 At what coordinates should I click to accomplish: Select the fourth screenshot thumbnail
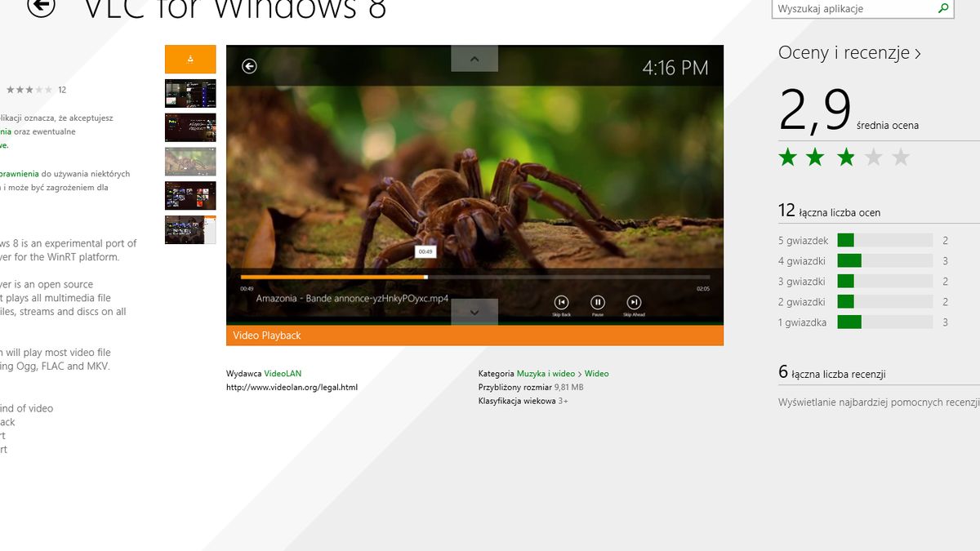[x=190, y=196]
